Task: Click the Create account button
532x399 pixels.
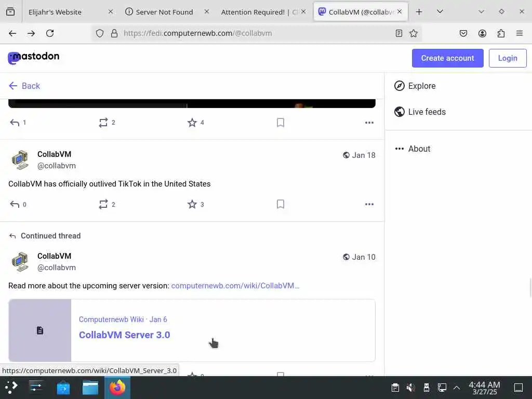Action: tap(447, 58)
